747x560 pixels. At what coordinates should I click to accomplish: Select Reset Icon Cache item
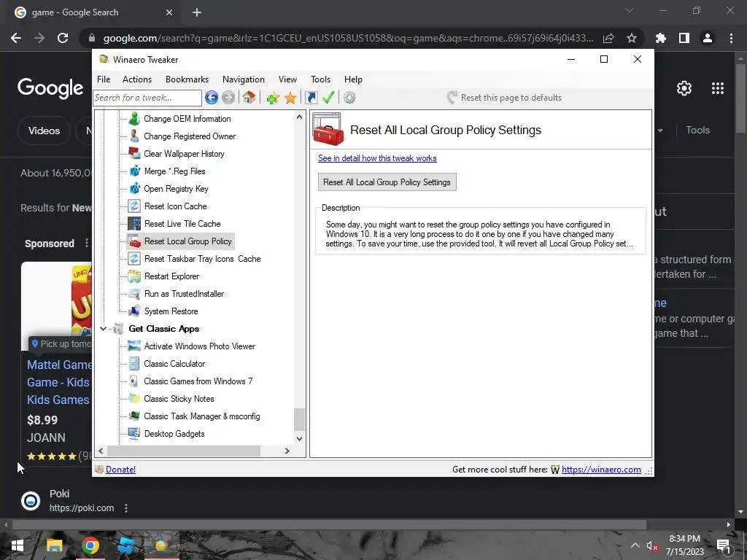[x=175, y=206]
